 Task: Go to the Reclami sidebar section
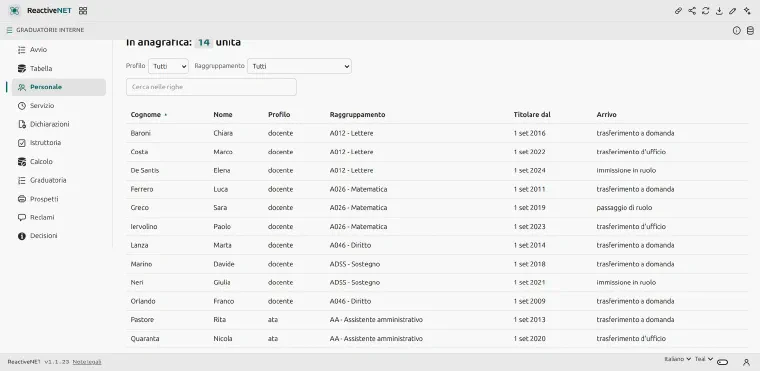pyautogui.click(x=59, y=217)
